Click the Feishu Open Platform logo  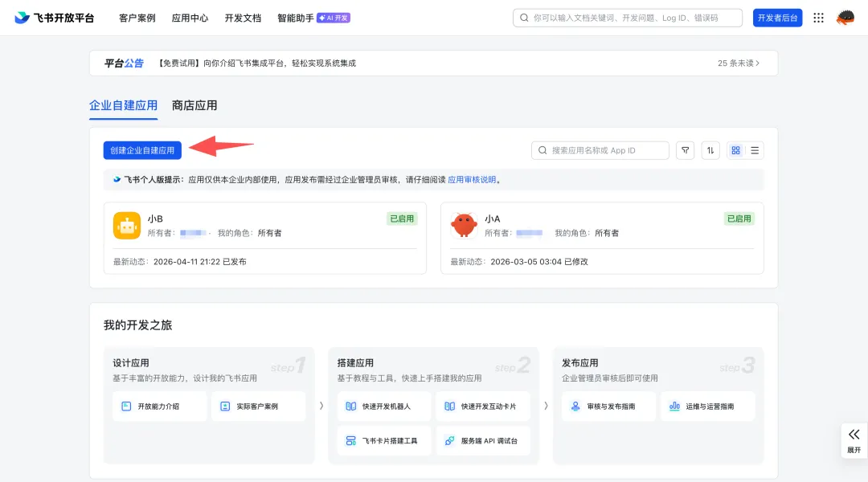tap(55, 18)
